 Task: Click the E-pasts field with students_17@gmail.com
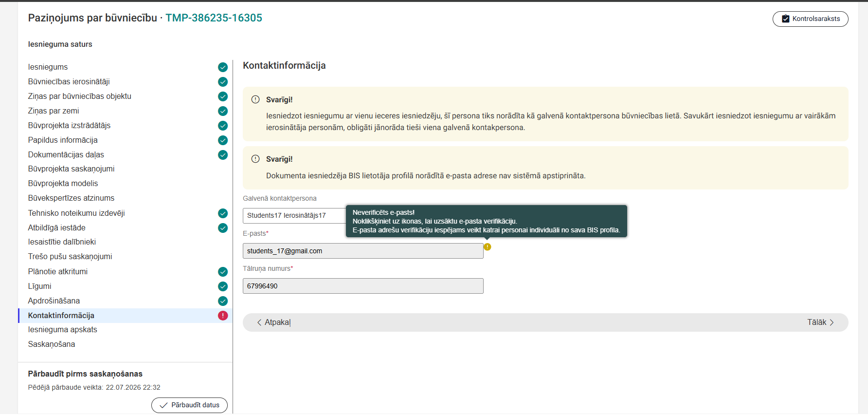point(363,251)
